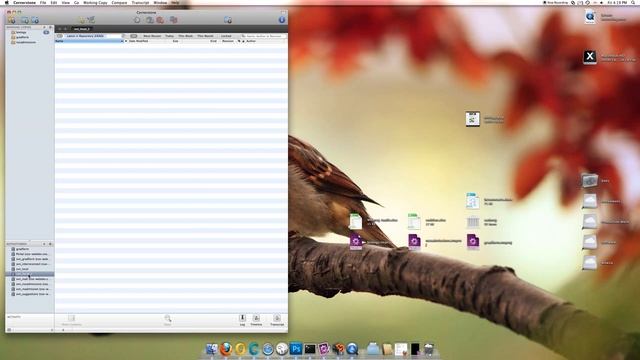Click the Name column header
This screenshot has width=640, height=360.
89,41
